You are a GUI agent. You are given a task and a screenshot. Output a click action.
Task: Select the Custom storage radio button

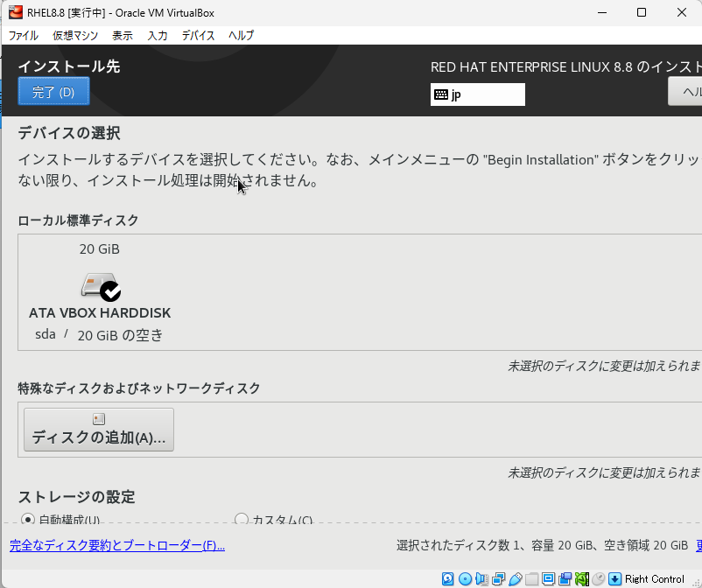[242, 519]
